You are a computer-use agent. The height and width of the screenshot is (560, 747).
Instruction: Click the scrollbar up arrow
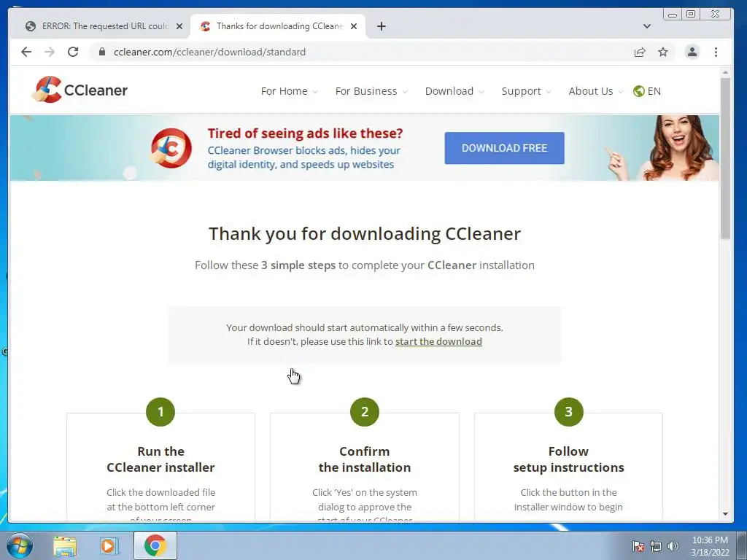click(725, 72)
